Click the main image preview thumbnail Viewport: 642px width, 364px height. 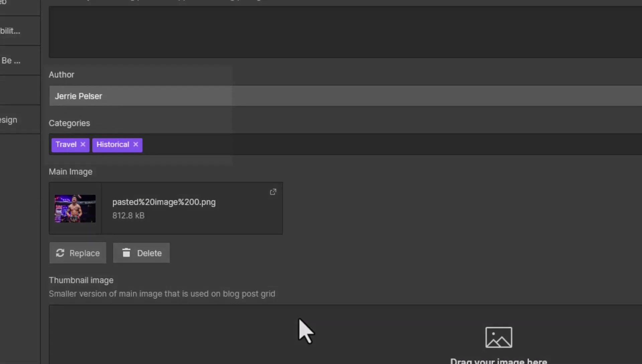point(75,208)
